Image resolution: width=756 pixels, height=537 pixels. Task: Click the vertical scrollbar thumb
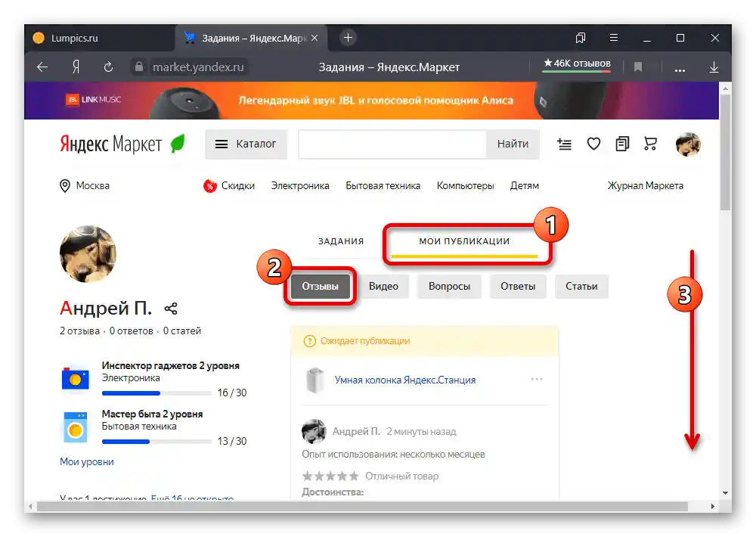(725, 152)
